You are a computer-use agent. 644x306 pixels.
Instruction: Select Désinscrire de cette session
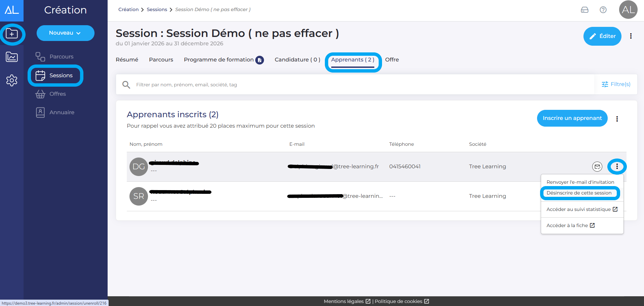point(579,193)
